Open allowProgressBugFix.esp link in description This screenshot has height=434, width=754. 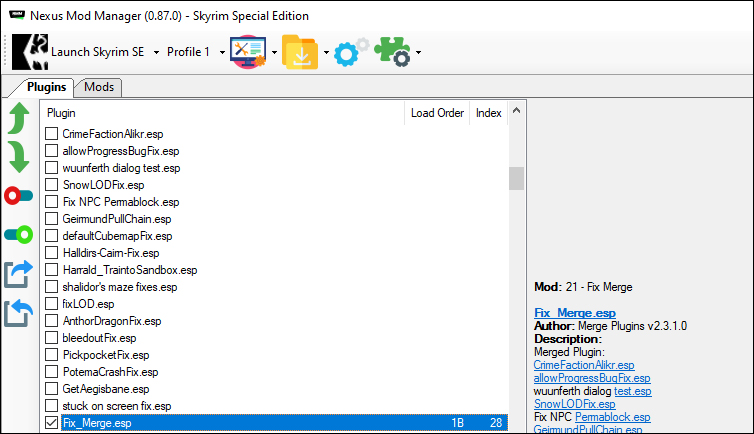[x=592, y=378]
